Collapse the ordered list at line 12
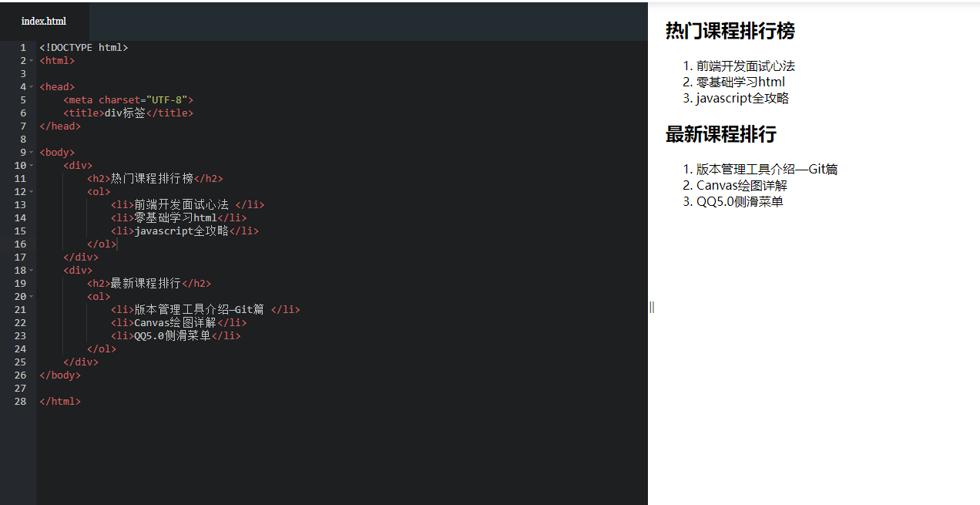Screen dimensions: 980x505 [x=32, y=191]
